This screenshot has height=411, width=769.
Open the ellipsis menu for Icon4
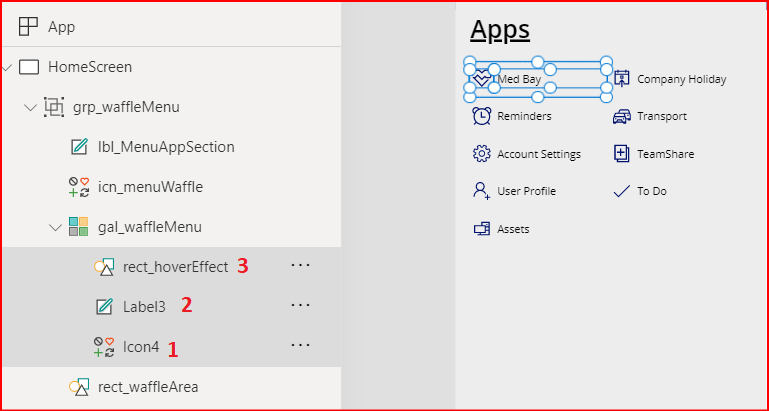[300, 345]
